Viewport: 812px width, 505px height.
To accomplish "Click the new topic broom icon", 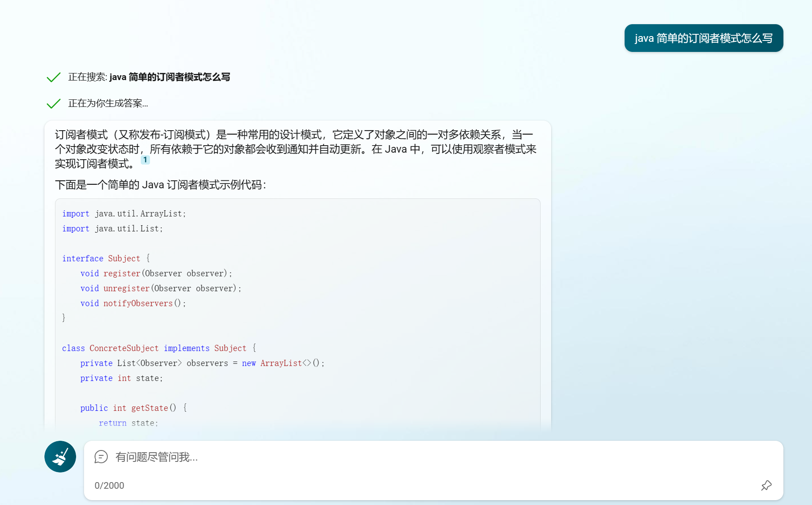I will 60,457.
